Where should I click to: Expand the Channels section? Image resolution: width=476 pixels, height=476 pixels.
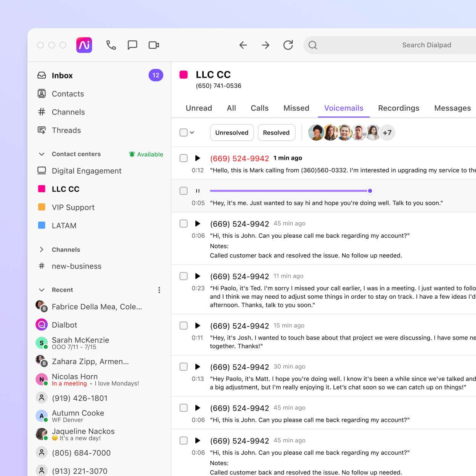point(42,249)
